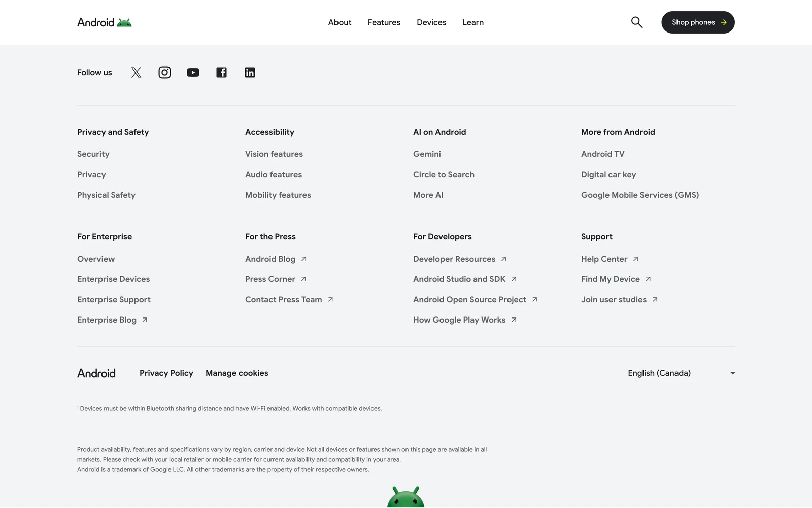Click the arrow icon beside Android Studio and SDK

[514, 279]
